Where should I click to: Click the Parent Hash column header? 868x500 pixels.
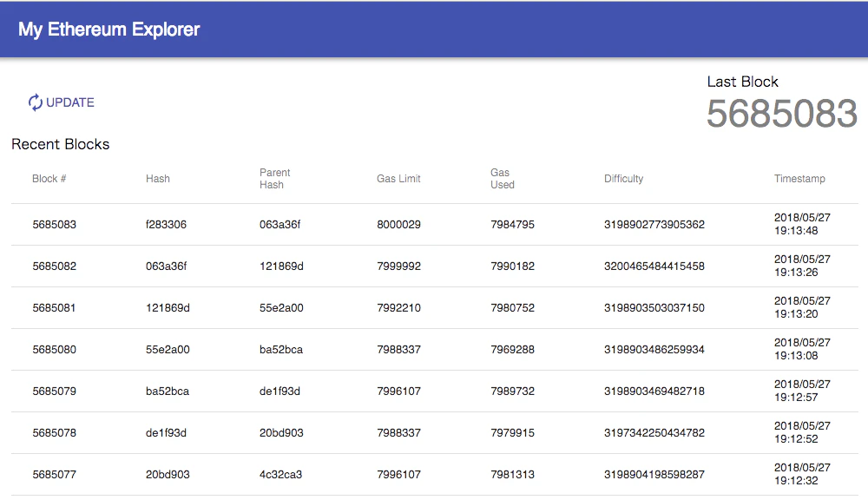click(274, 178)
